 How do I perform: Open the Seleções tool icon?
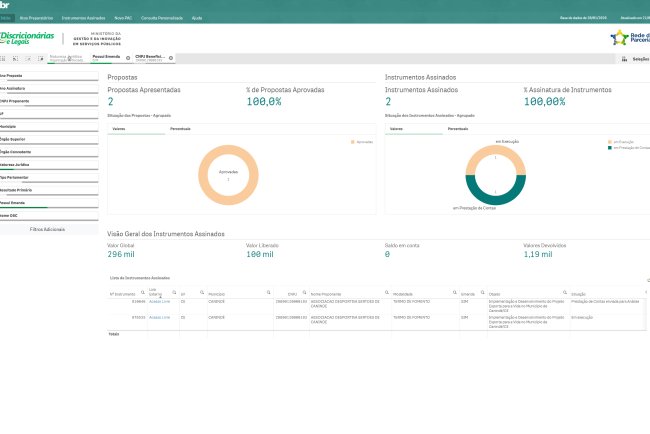click(x=624, y=59)
